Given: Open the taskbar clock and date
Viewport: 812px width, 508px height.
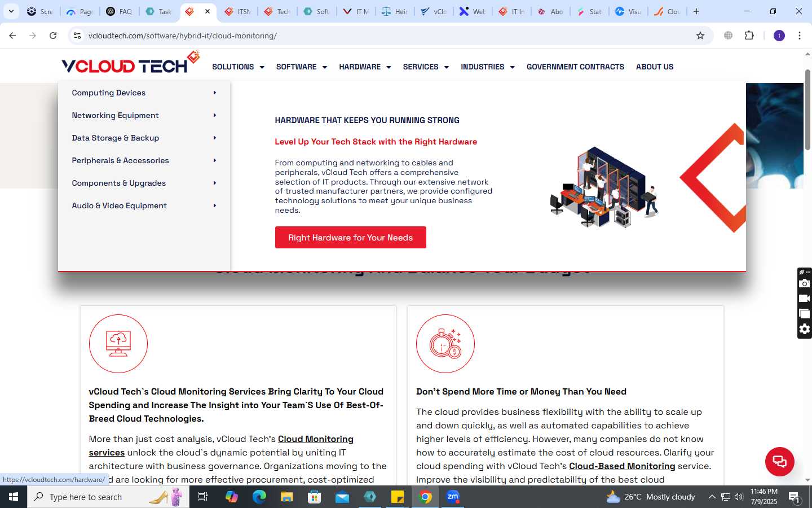Looking at the screenshot, I should click(x=764, y=497).
